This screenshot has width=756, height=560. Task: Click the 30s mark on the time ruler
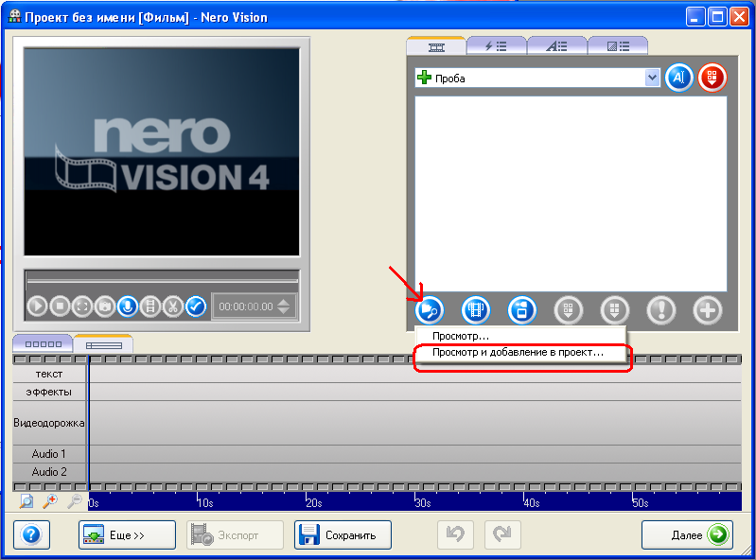[x=422, y=502]
